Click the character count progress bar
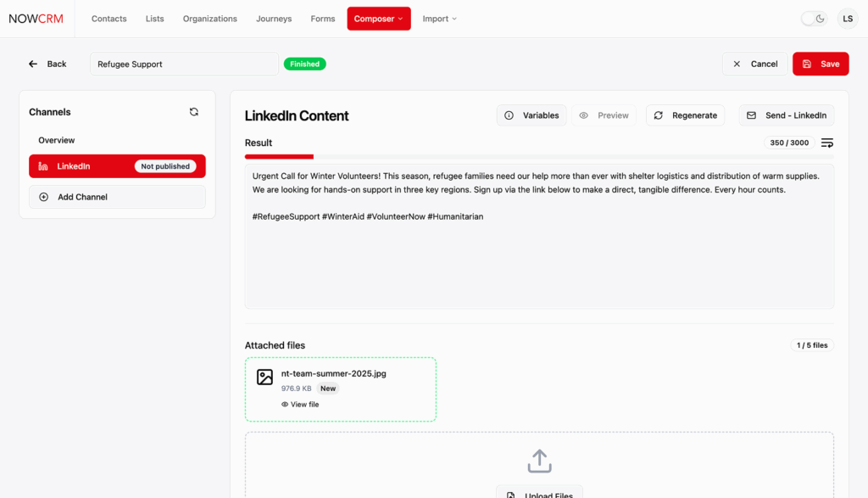The width and height of the screenshot is (868, 498). (x=539, y=156)
